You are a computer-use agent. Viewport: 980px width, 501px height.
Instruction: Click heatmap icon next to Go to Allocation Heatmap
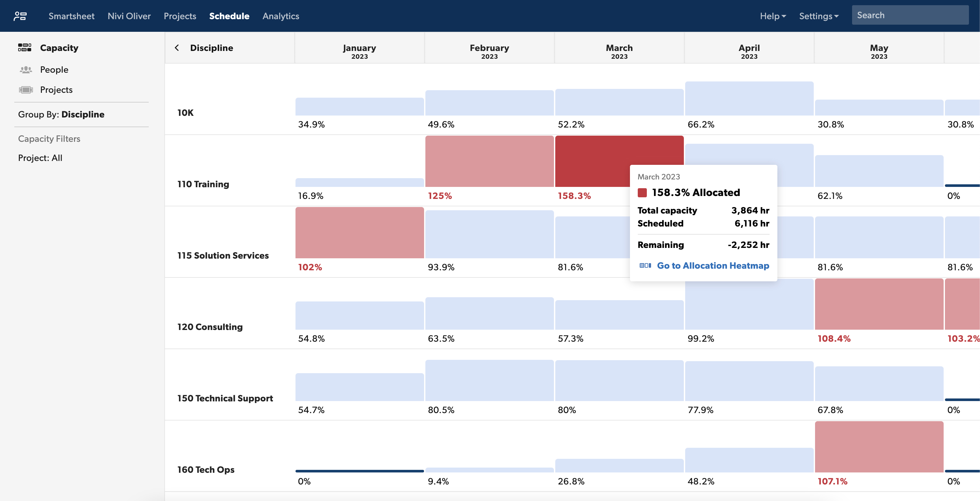(x=645, y=266)
